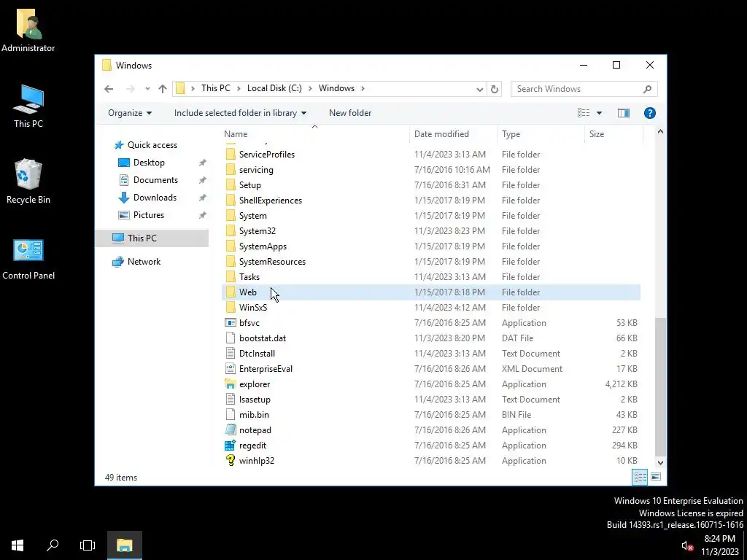
Task: Open Include selected folder in library dropdown
Action: coord(240,113)
